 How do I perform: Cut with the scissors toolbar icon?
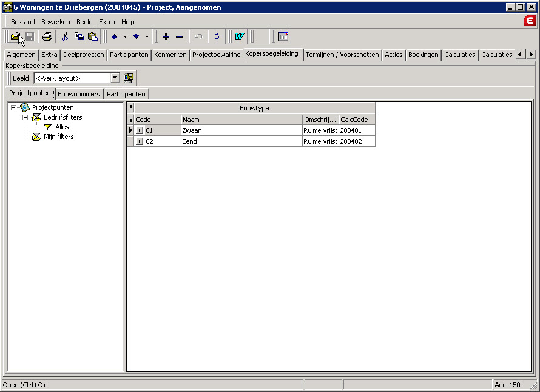(x=65, y=36)
